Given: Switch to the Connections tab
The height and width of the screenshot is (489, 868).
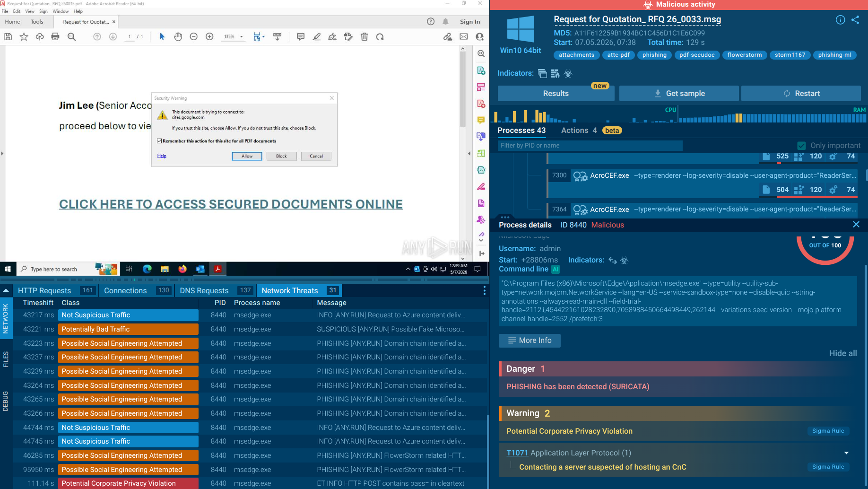Looking at the screenshot, I should point(137,290).
